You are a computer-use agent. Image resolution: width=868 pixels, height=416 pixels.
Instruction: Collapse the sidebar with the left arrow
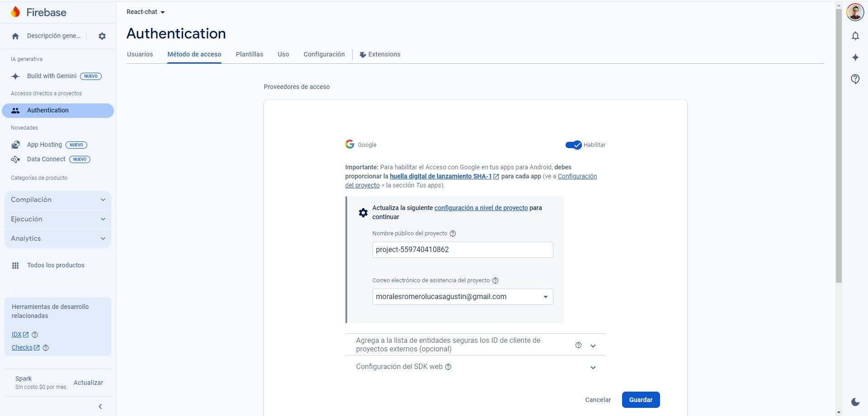click(100, 407)
